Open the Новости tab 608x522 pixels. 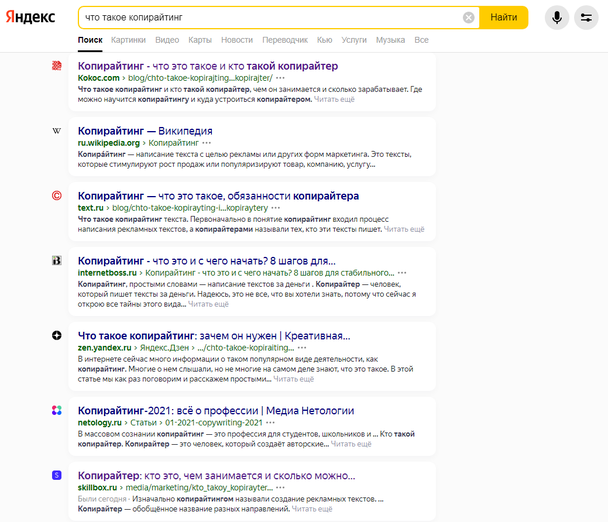[237, 40]
